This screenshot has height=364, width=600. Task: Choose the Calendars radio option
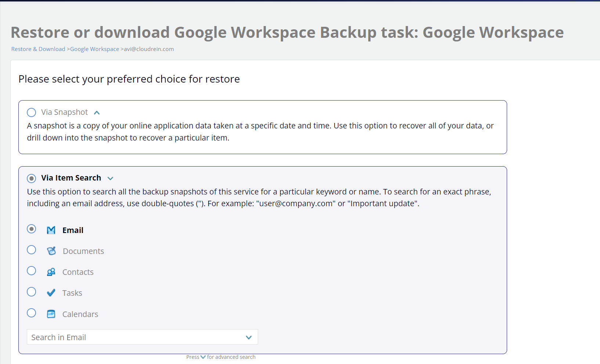(32, 313)
